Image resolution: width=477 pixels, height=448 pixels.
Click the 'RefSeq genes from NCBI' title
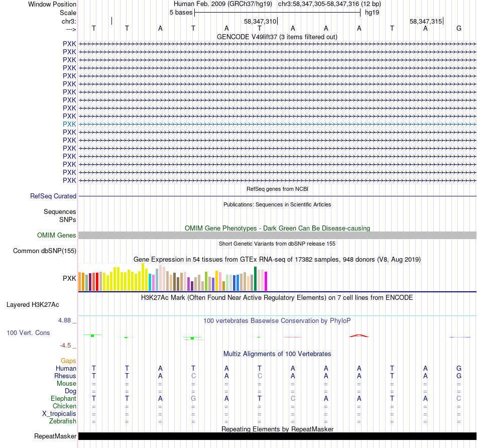click(x=277, y=189)
